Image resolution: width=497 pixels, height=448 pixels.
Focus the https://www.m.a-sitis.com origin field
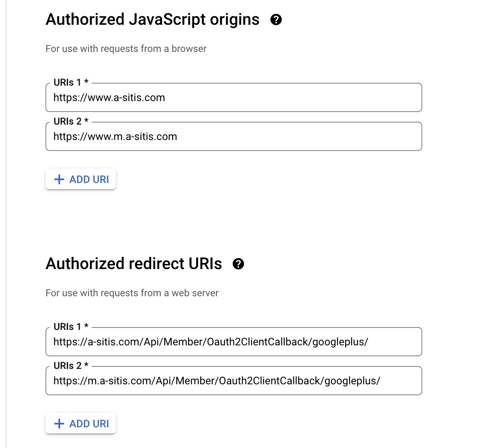233,137
